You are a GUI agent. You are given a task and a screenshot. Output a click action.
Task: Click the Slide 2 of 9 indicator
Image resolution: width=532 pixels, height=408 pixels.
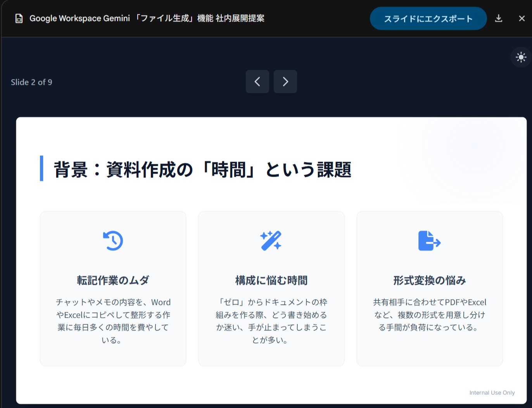point(31,82)
